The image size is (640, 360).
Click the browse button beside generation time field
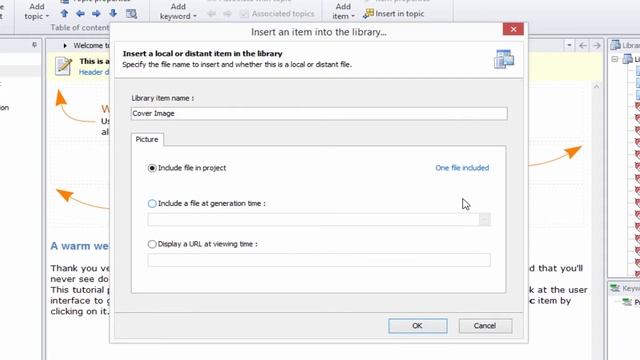tap(484, 220)
